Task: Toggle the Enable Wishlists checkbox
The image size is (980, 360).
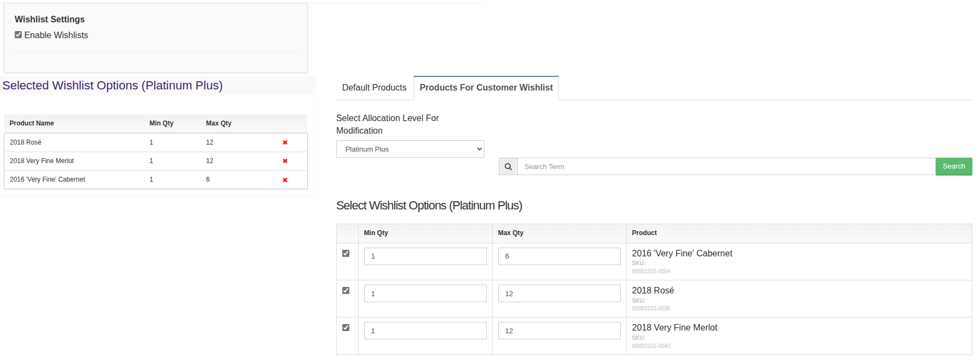Action: coord(19,35)
